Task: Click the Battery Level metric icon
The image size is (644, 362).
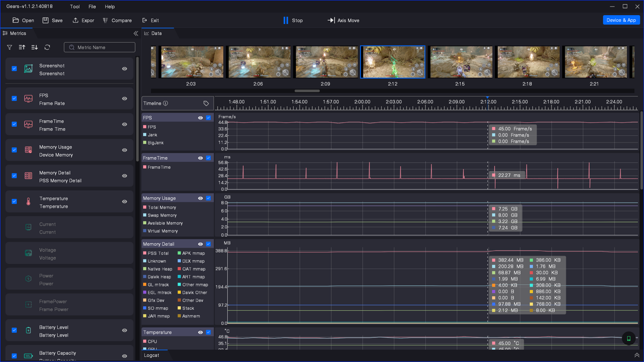Action: tap(28, 331)
